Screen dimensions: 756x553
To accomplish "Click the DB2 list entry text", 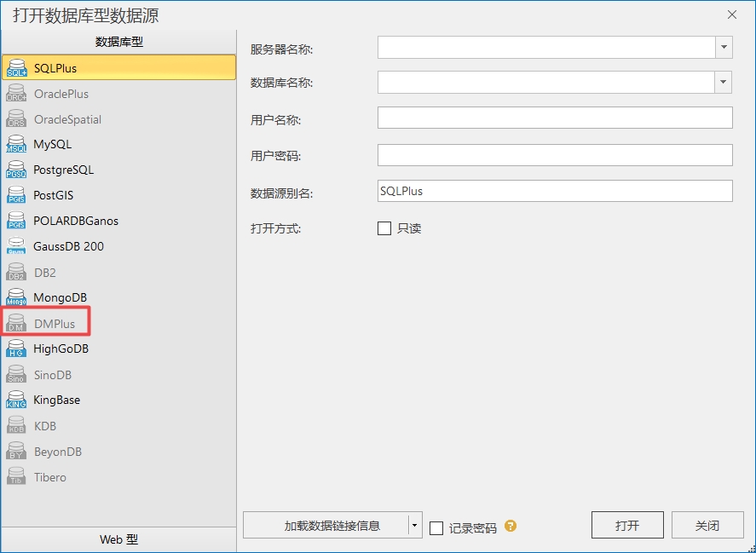I will [x=45, y=273].
